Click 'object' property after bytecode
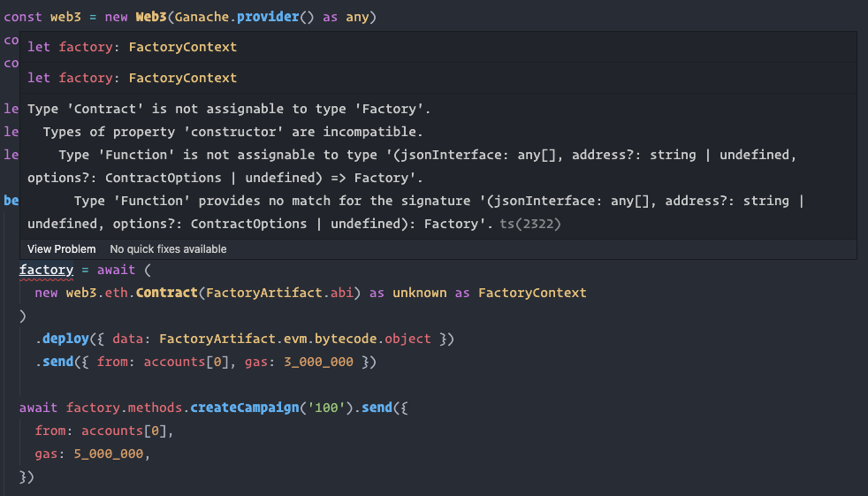868x496 pixels. (408, 339)
